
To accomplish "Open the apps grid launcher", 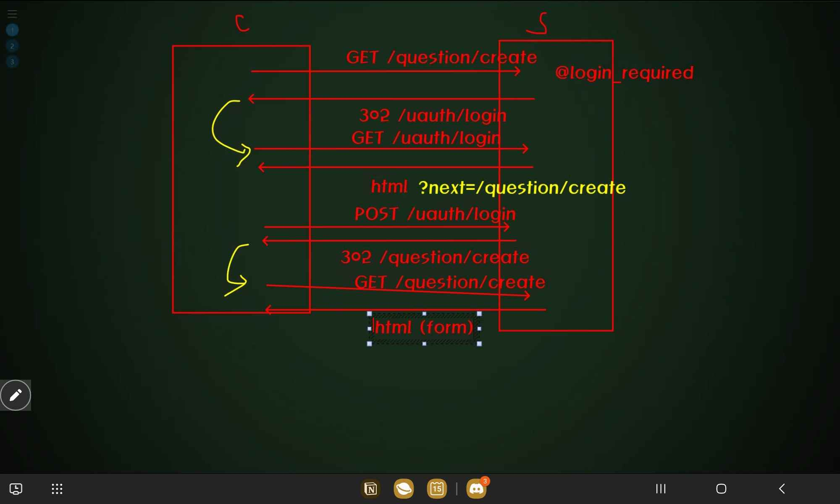I will [57, 489].
